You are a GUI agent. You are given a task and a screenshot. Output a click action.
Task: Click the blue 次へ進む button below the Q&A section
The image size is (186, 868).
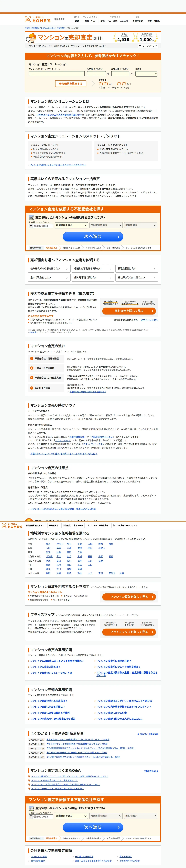coord(93,827)
